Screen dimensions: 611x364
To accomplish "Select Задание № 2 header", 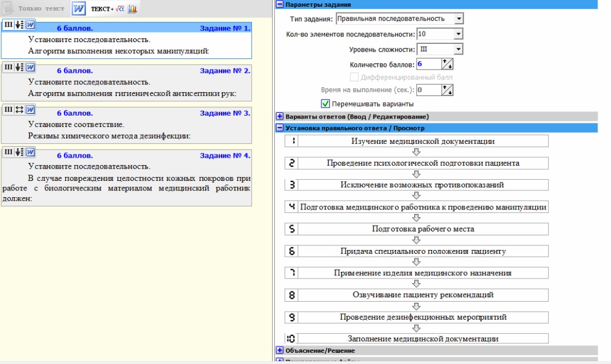I will coord(225,70).
